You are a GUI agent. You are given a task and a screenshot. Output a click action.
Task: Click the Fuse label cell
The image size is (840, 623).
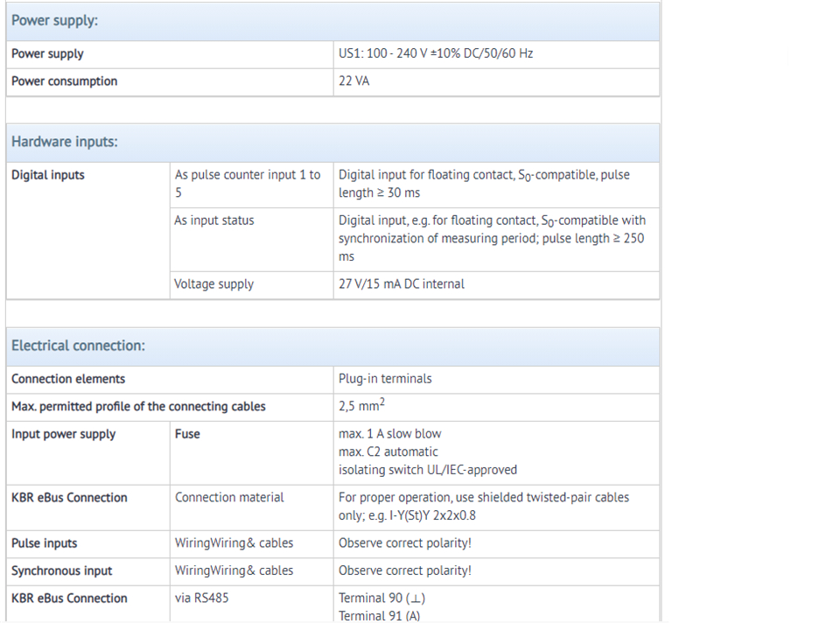[x=251, y=453]
